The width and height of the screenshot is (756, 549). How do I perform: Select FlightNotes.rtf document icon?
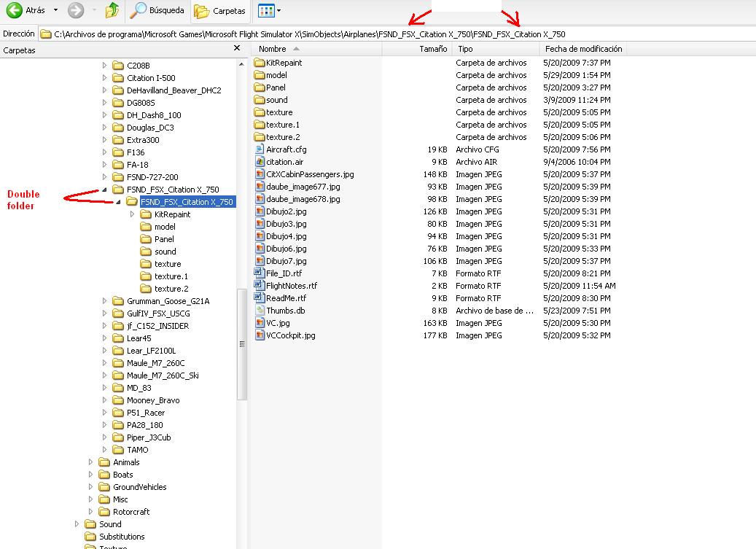pos(260,286)
